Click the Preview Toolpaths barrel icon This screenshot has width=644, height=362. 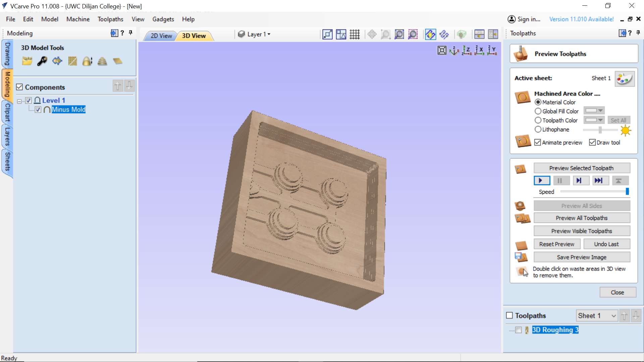tap(521, 54)
